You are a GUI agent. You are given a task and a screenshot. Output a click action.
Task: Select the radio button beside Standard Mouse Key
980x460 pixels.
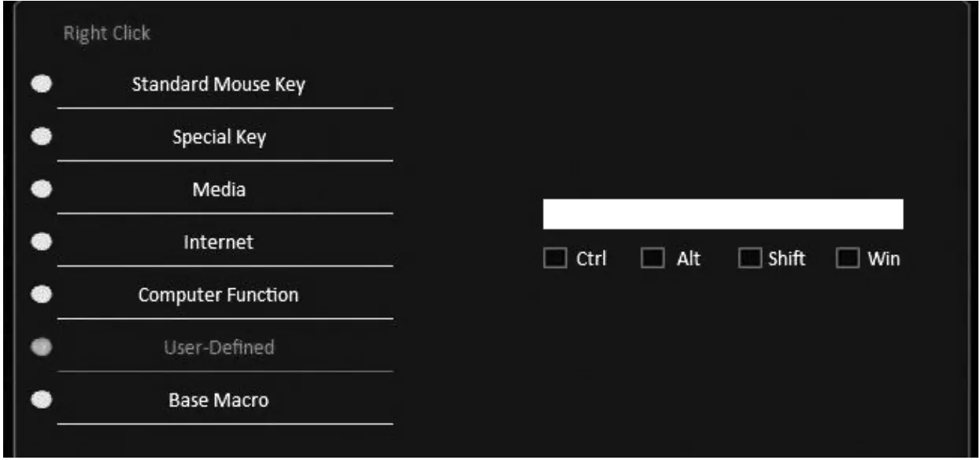tap(42, 83)
